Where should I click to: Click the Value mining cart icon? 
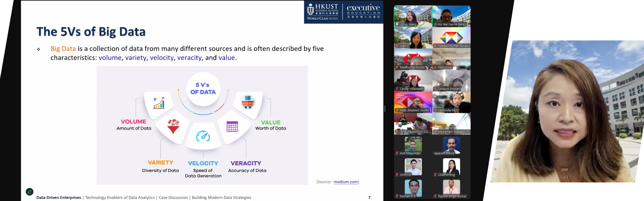click(x=248, y=102)
